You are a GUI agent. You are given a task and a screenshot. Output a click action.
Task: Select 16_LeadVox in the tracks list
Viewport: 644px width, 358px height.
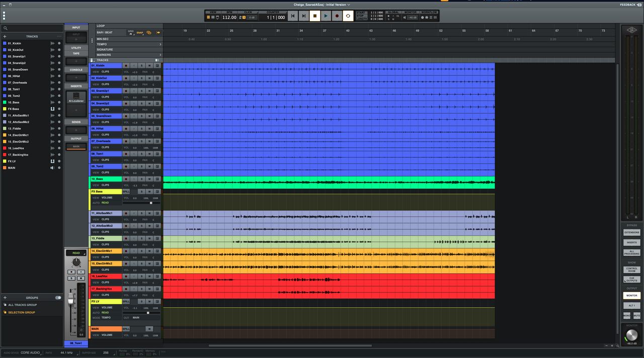[x=16, y=148]
